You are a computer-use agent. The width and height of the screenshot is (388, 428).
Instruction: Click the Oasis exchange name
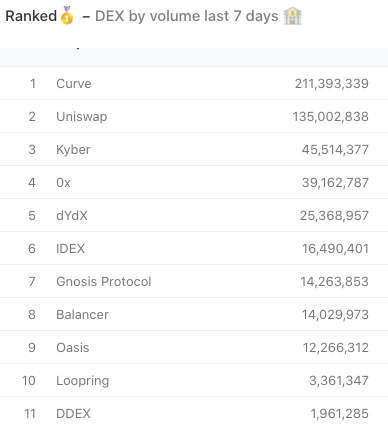tap(73, 347)
